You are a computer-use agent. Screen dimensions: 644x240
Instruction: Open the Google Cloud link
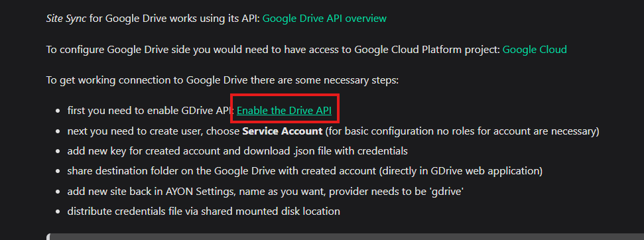tap(535, 50)
